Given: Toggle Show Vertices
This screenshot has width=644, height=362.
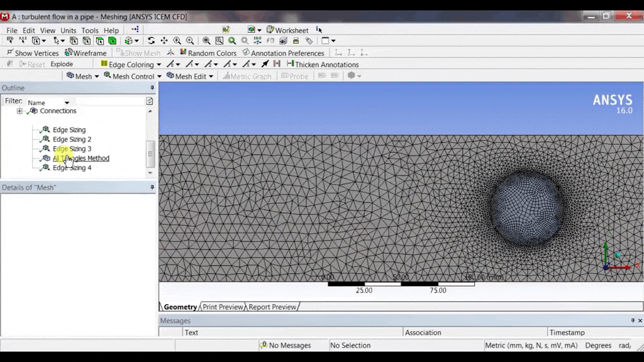Looking at the screenshot, I should click(32, 53).
